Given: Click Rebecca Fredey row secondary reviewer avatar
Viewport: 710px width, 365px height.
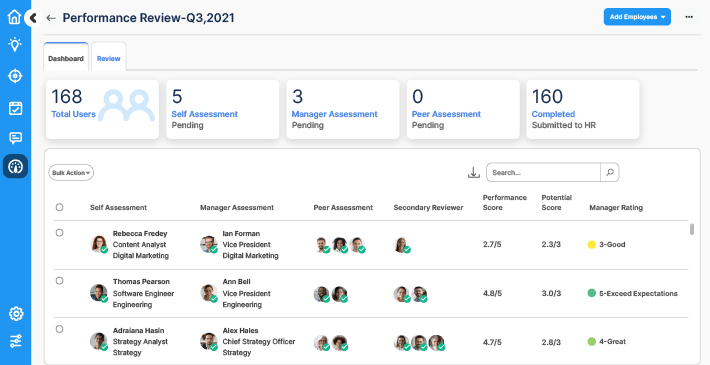Looking at the screenshot, I should pyautogui.click(x=402, y=245).
